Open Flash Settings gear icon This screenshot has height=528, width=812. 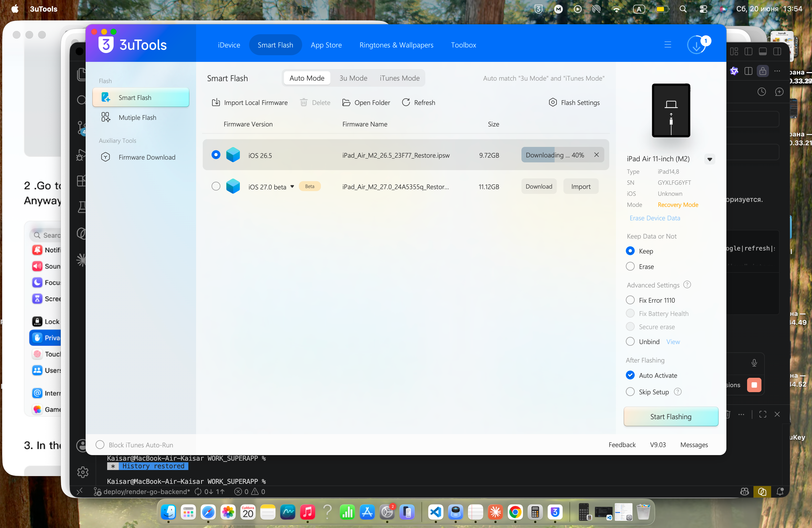(x=553, y=102)
